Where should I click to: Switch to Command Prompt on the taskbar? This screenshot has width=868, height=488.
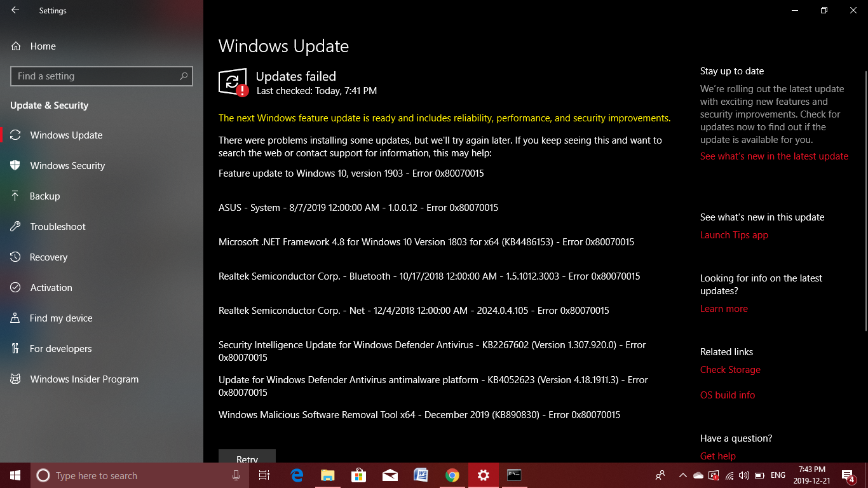pos(515,475)
